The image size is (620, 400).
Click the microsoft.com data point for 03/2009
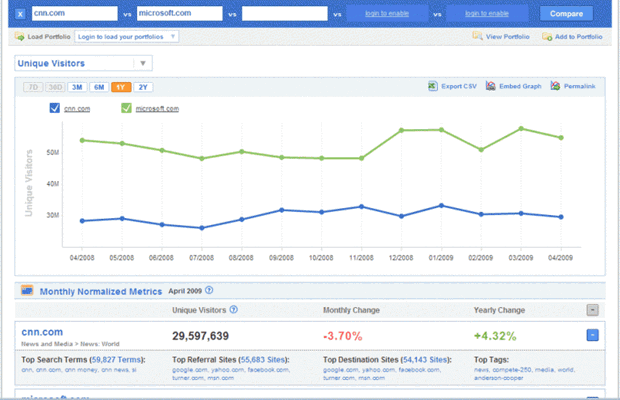[521, 128]
